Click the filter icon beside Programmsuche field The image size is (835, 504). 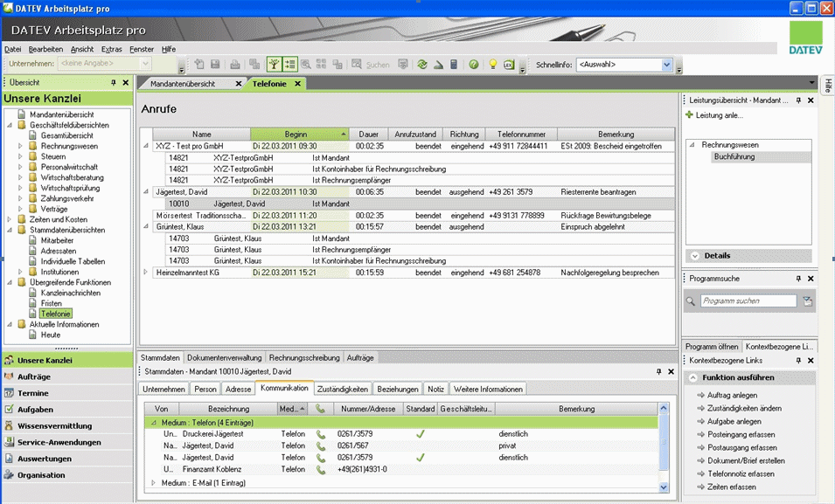coord(808,300)
